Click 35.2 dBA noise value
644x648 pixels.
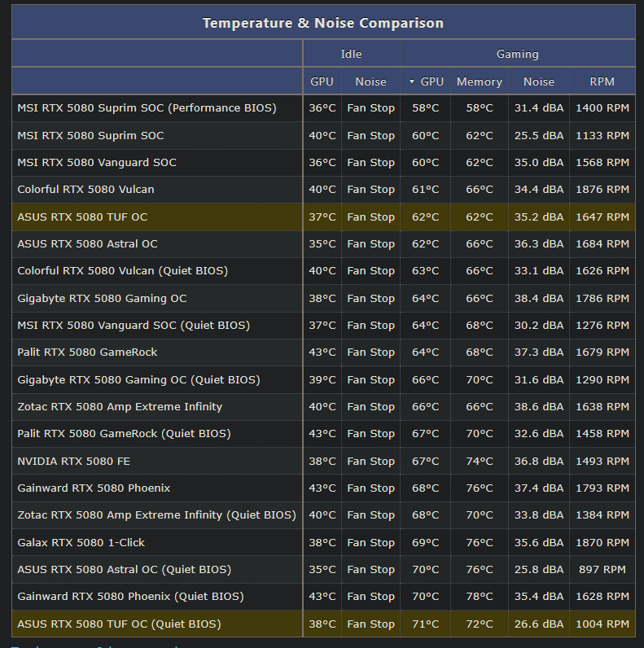539,217
